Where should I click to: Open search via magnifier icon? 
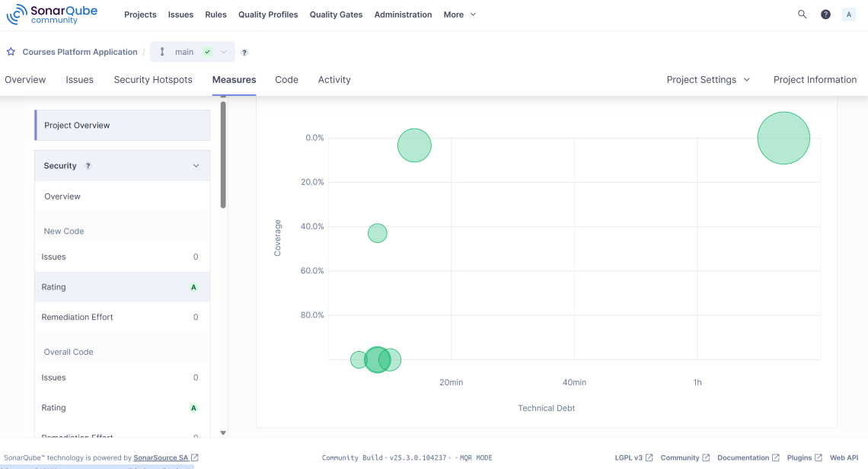tap(802, 14)
